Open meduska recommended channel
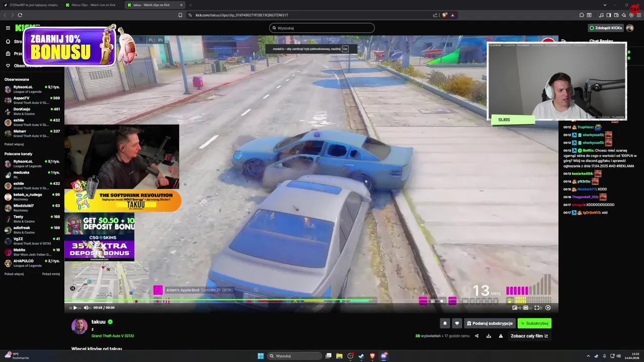Image resolution: width=644 pixels, height=362 pixels. (x=32, y=174)
